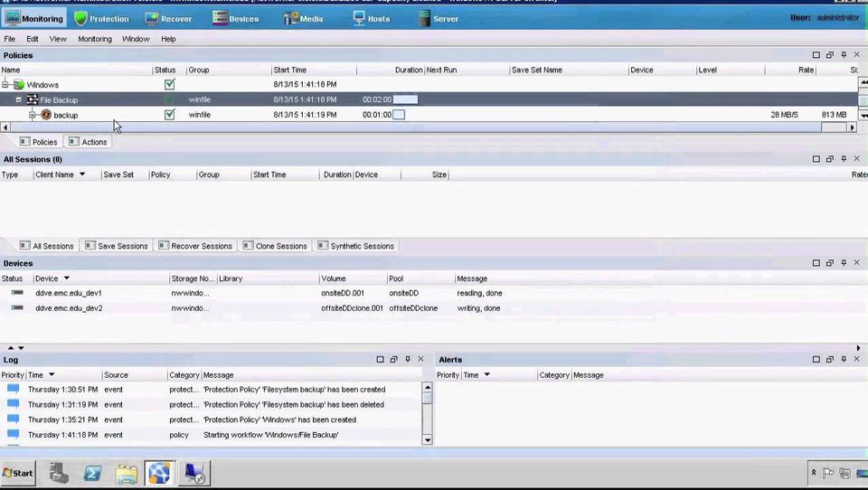Click left arrow of Policies horizontal scrollbar
This screenshot has height=490, width=868.
pyautogui.click(x=5, y=127)
